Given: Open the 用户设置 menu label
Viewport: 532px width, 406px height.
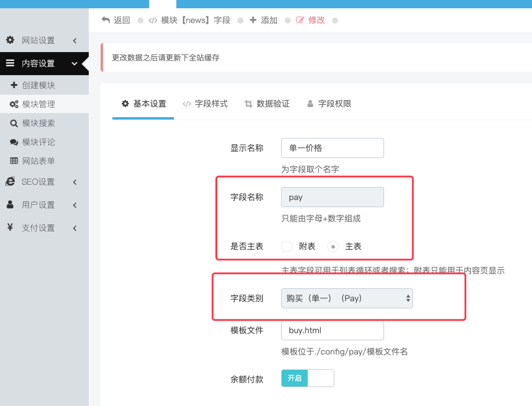Looking at the screenshot, I should 38,205.
